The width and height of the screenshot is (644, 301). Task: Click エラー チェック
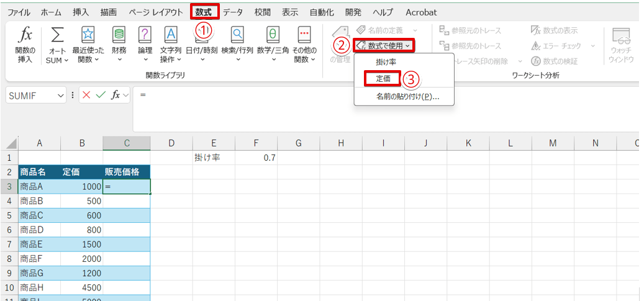pos(556,45)
